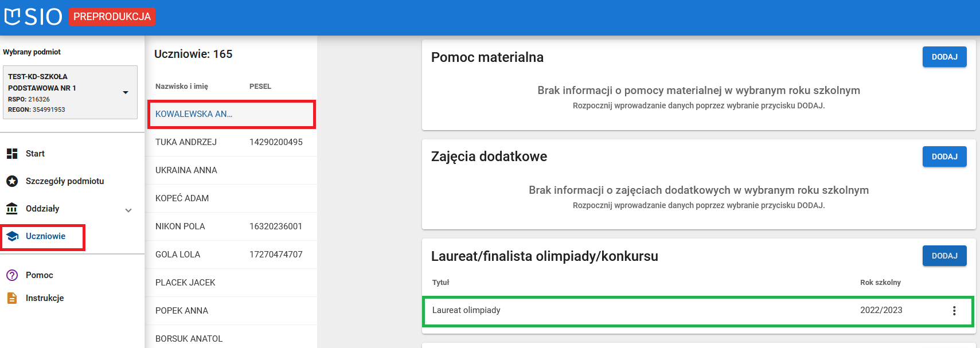Open the kebab menu for Laureat olimpiady entry
The image size is (980, 348).
(x=954, y=310)
